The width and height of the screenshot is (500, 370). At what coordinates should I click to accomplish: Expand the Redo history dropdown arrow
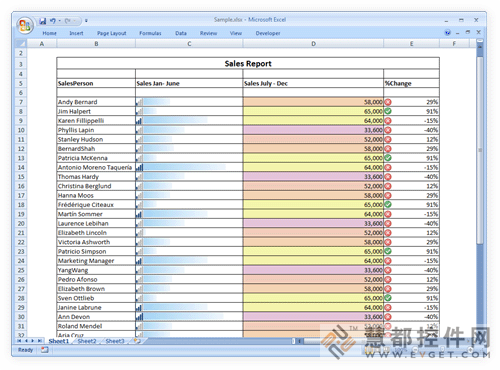pyautogui.click(x=75, y=21)
